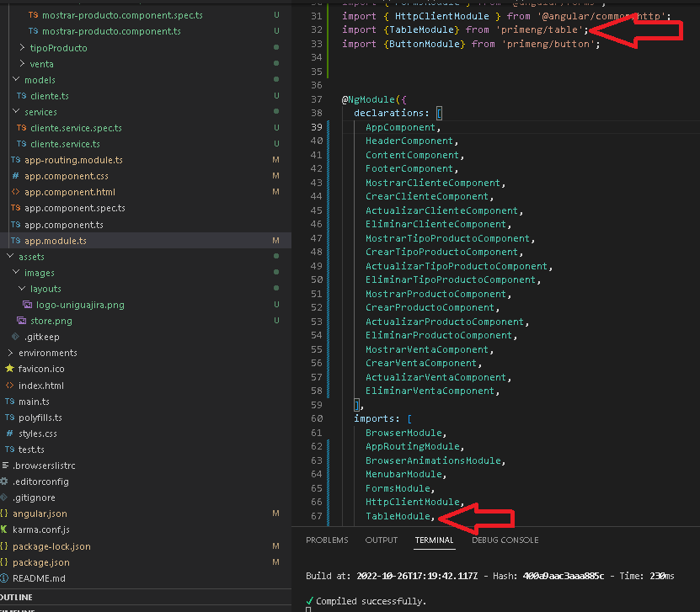This screenshot has height=612, width=700.
Task: Open the angular.json file
Action: point(40,514)
